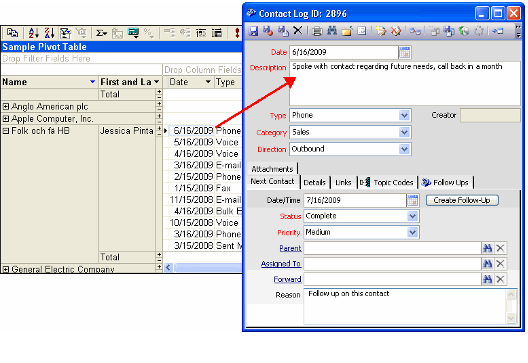Screen dimensions: 528x363
Task: Open the Follow Ups tab
Action: 445,183
